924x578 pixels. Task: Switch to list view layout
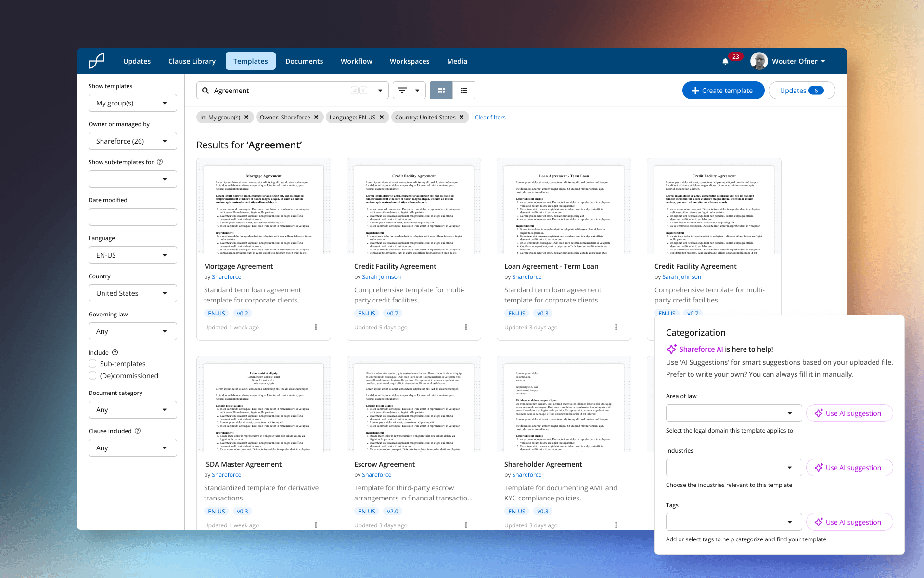tap(464, 91)
